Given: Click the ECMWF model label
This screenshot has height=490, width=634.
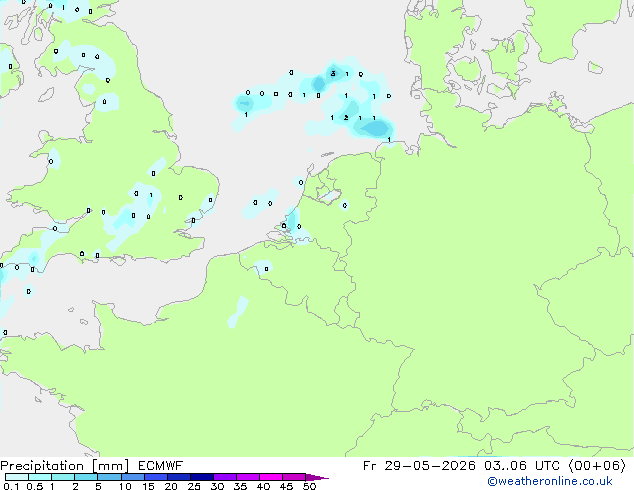Looking at the screenshot, I should pos(161,465).
